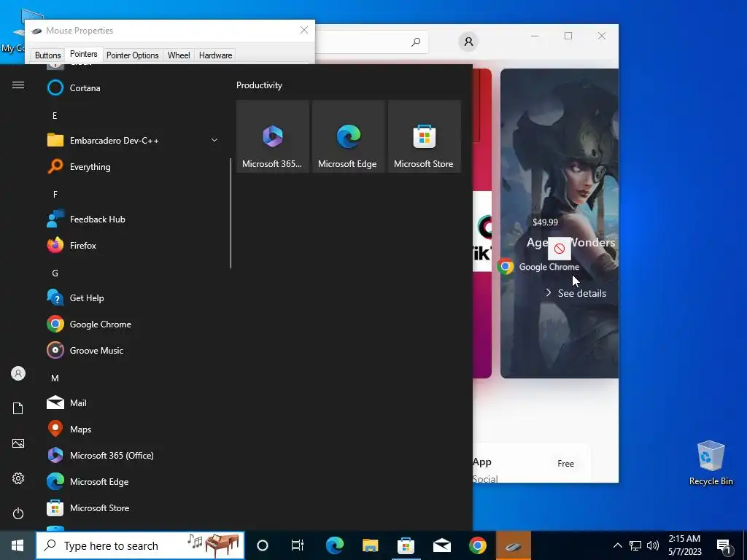The image size is (747, 560).
Task: Open the clock and date flyout
Action: (684, 545)
